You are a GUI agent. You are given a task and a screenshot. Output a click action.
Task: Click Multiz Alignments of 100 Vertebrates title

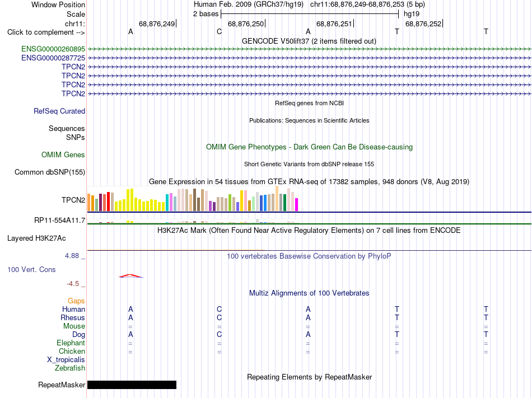click(309, 293)
